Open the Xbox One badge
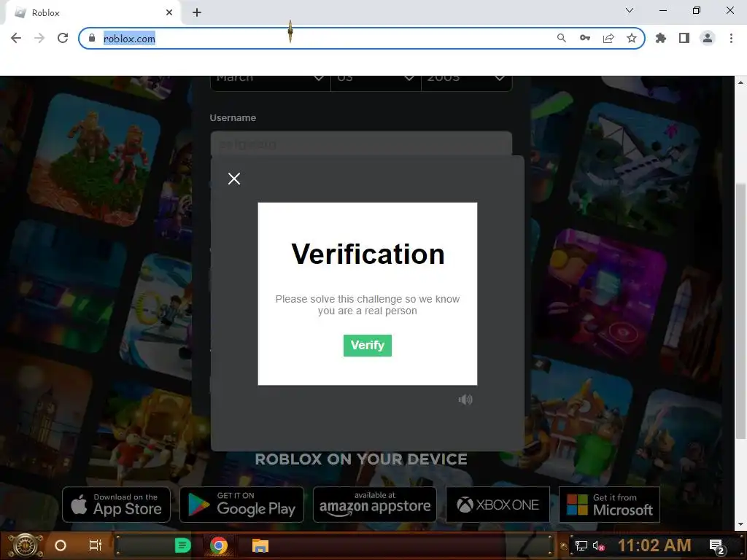747x560 pixels. [x=498, y=505]
